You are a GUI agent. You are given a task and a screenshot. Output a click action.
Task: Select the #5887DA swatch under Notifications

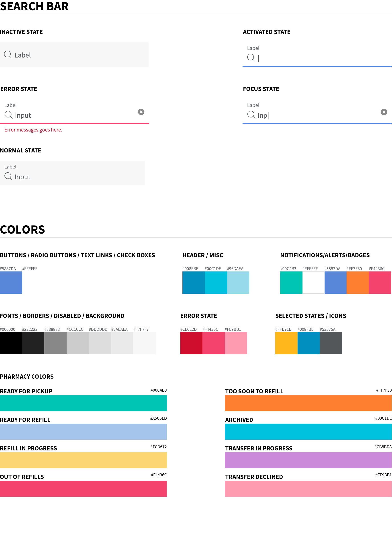coord(335,282)
